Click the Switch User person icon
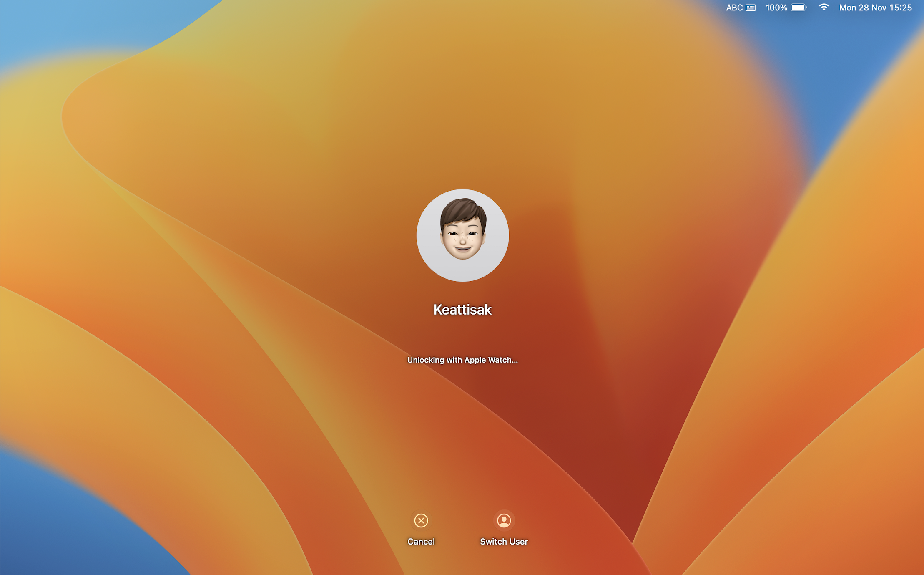The width and height of the screenshot is (924, 575). [x=504, y=520]
